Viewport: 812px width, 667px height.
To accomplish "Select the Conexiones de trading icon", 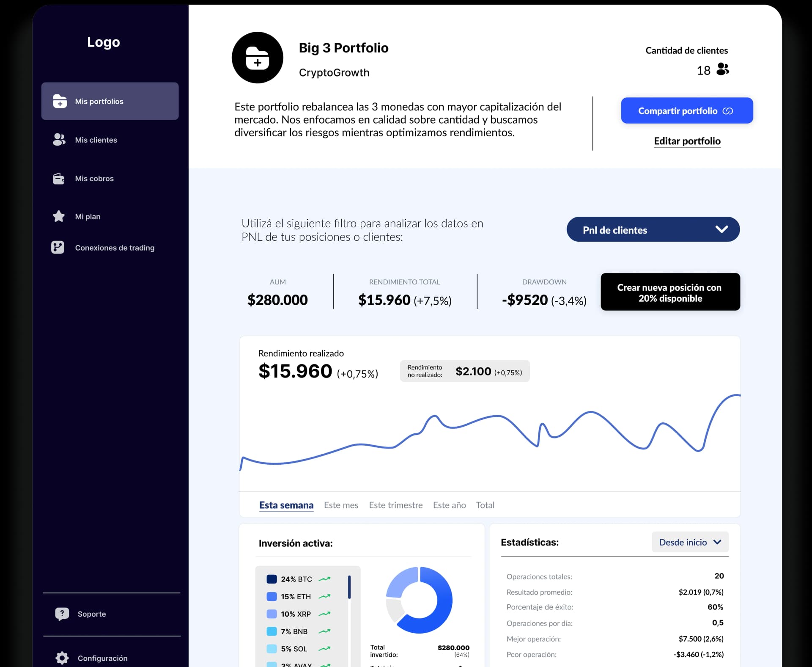I will [59, 248].
